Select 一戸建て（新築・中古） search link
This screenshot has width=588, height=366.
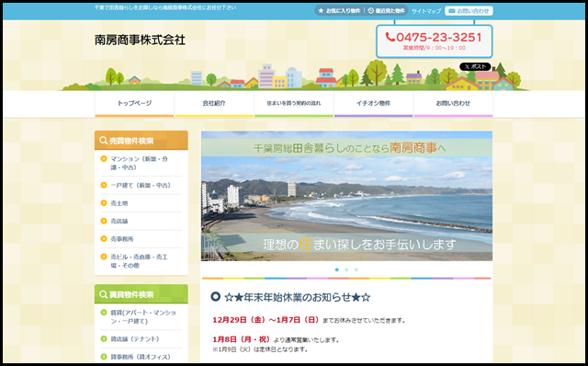click(141, 185)
